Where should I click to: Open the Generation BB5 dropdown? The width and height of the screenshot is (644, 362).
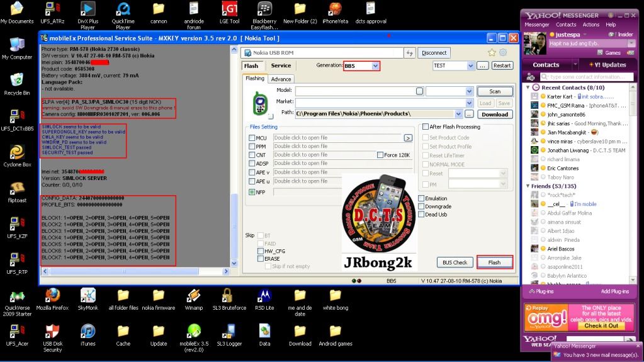(376, 65)
